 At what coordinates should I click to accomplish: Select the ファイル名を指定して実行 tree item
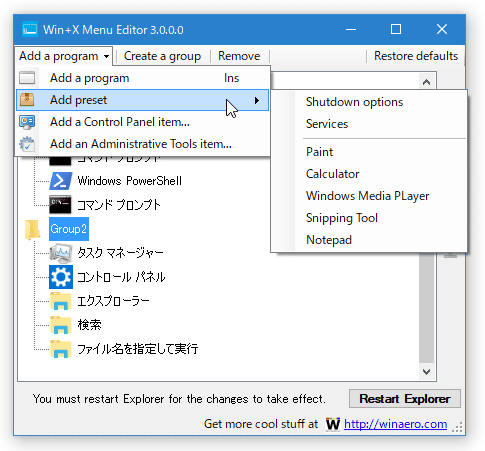[x=138, y=349]
